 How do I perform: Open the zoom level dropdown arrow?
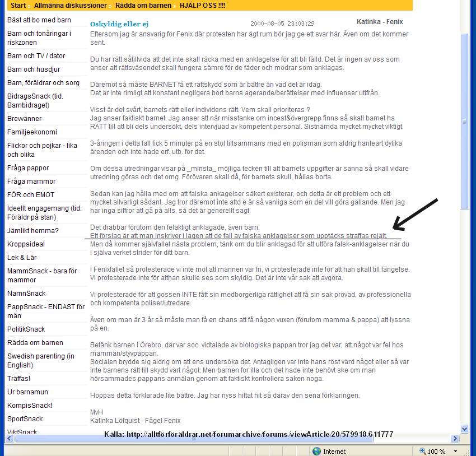455,452
